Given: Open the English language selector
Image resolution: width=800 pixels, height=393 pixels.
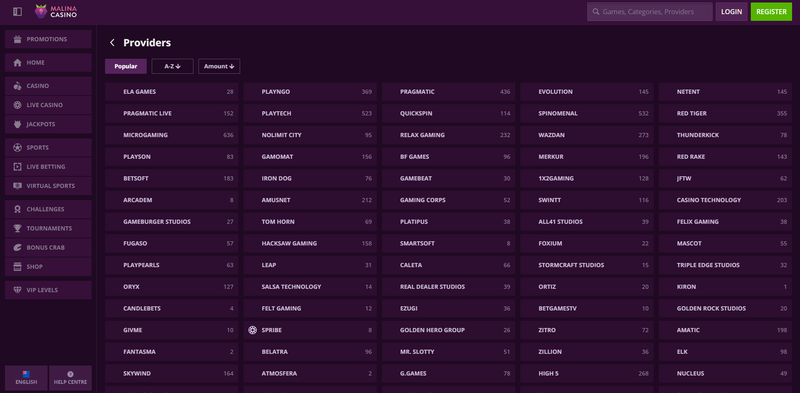Looking at the screenshot, I should coord(26,378).
